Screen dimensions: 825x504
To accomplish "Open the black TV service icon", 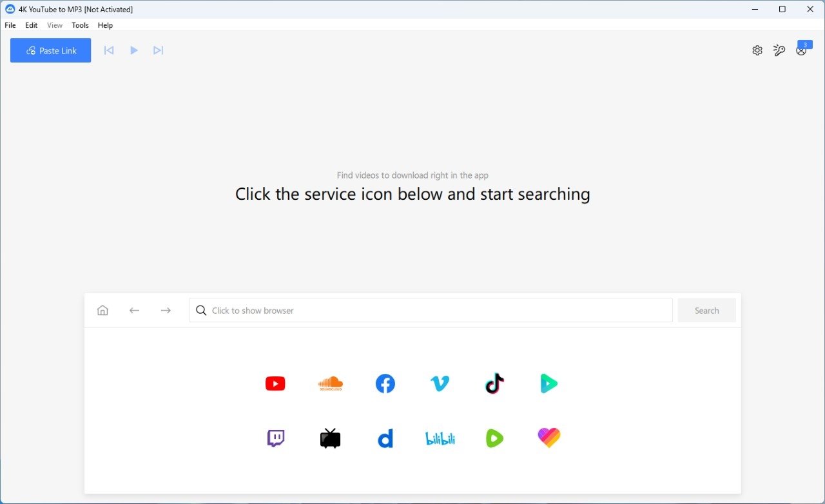I will (331, 438).
